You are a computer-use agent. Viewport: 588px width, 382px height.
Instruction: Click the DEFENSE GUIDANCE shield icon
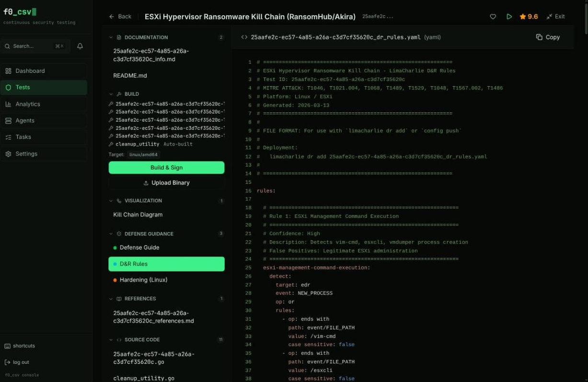click(x=119, y=234)
